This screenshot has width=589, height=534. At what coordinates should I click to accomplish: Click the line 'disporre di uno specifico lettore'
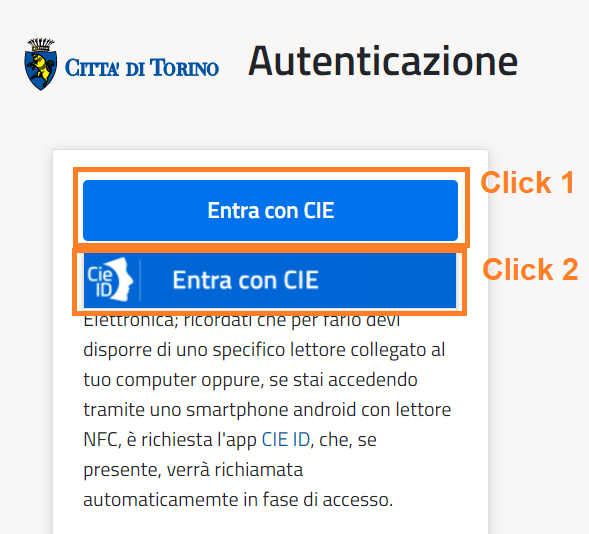(x=264, y=350)
